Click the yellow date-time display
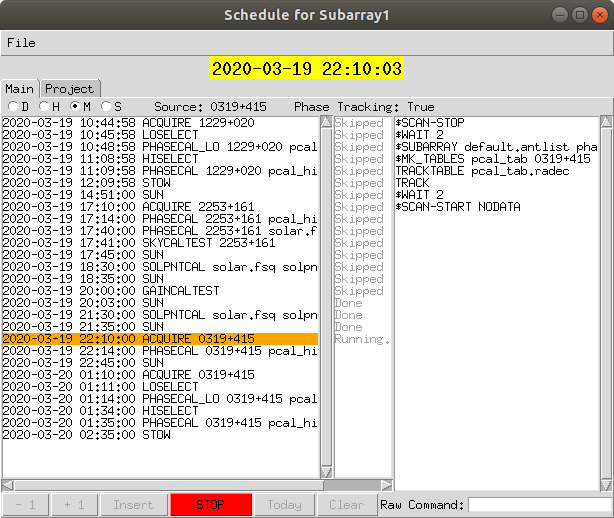 [x=306, y=69]
